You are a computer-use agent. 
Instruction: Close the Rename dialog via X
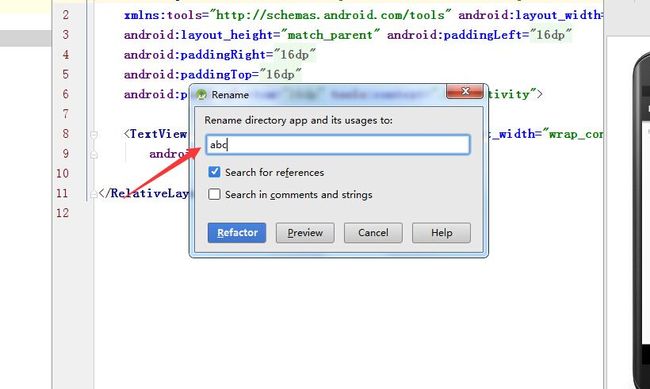[x=465, y=91]
